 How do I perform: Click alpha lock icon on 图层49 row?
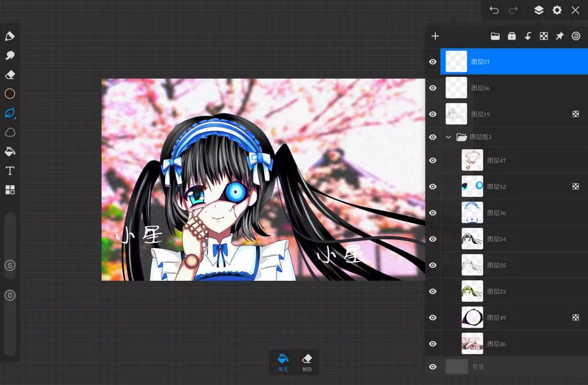pos(576,318)
